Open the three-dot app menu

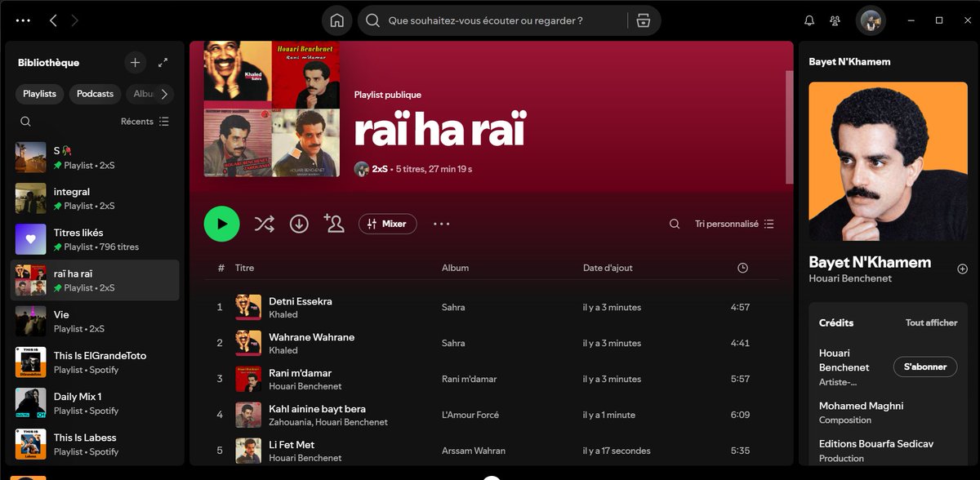tap(23, 20)
